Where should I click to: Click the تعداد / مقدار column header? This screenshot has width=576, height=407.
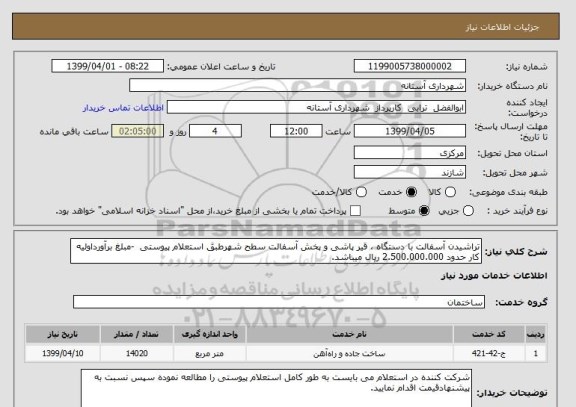pos(137,334)
